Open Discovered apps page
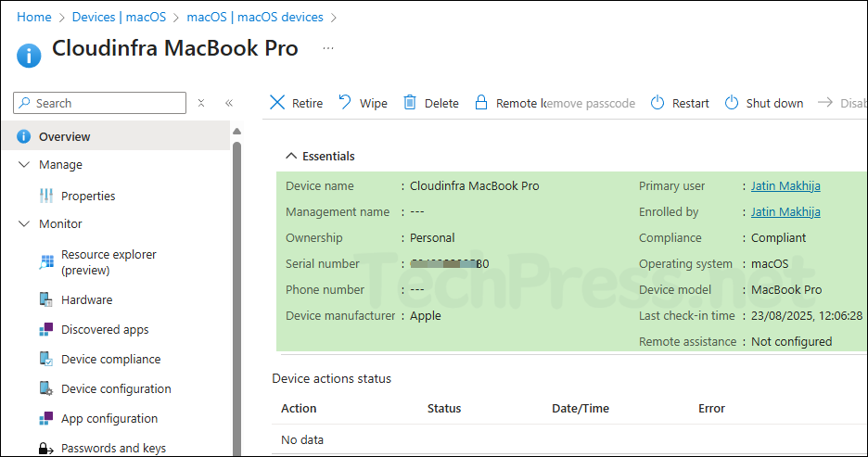This screenshot has height=457, width=868. point(105,330)
